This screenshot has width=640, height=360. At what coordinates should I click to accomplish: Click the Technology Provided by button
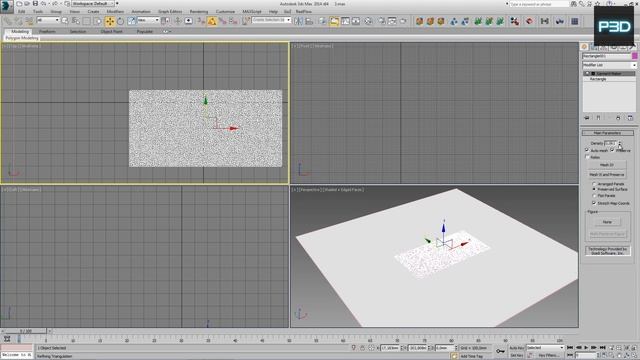click(x=608, y=251)
